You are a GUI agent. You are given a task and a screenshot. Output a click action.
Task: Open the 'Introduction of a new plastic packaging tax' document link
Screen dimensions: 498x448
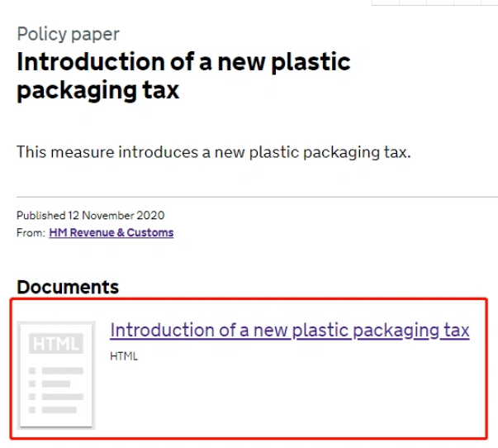290,331
